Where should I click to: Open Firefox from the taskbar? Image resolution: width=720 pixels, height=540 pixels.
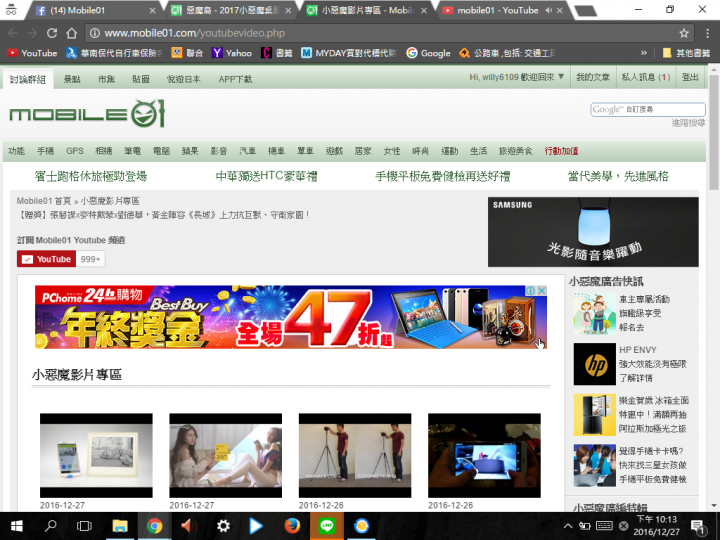click(292, 526)
